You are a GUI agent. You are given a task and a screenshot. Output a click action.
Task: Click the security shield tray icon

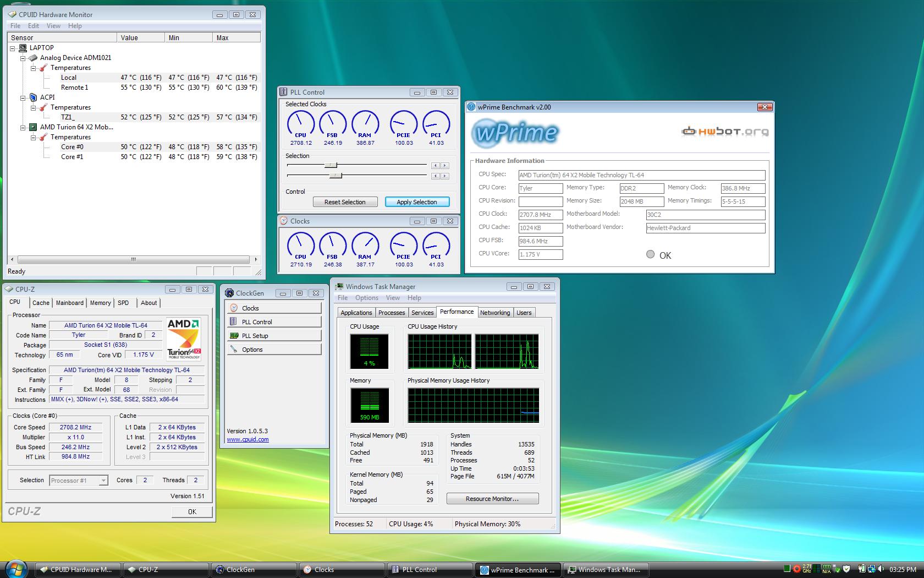[846, 569]
